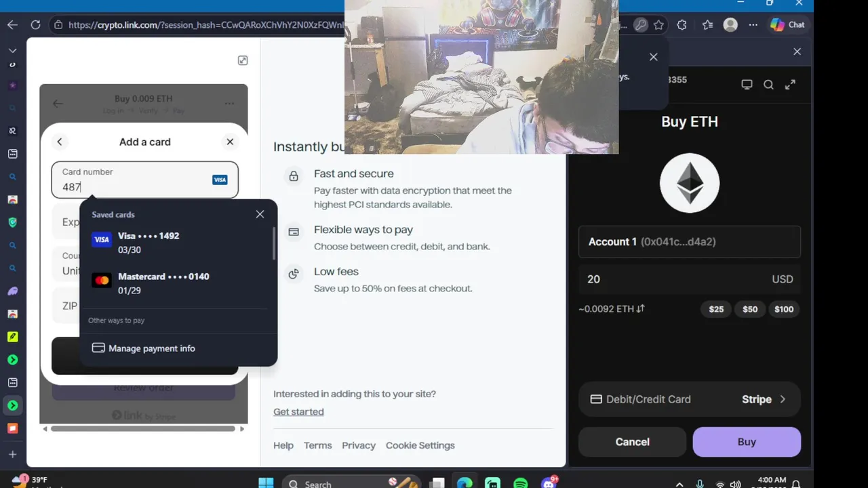Expand the Link checkout popup icon
The image size is (868, 488).
(x=243, y=60)
